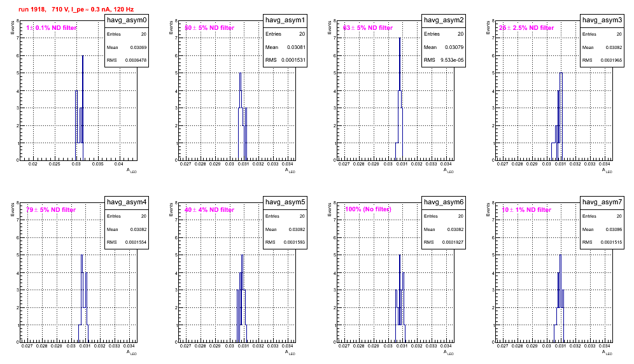Image resolution: width=634 pixels, height=364 pixels.
Task: Click the 0.04 x-axis tick in havg_asym0 plot
Action: (118, 164)
